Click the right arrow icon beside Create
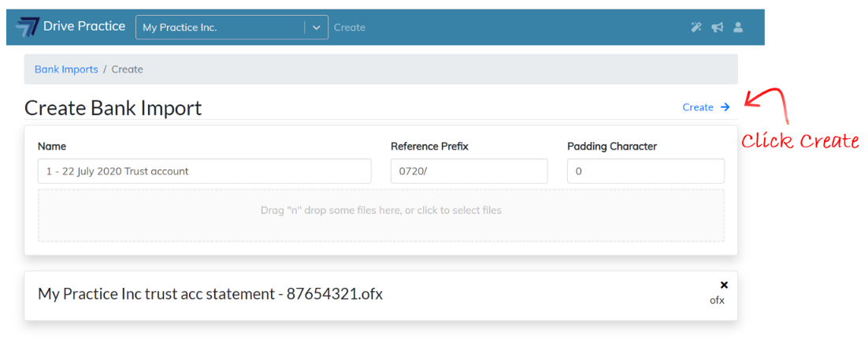The width and height of the screenshot is (868, 343). click(x=725, y=107)
